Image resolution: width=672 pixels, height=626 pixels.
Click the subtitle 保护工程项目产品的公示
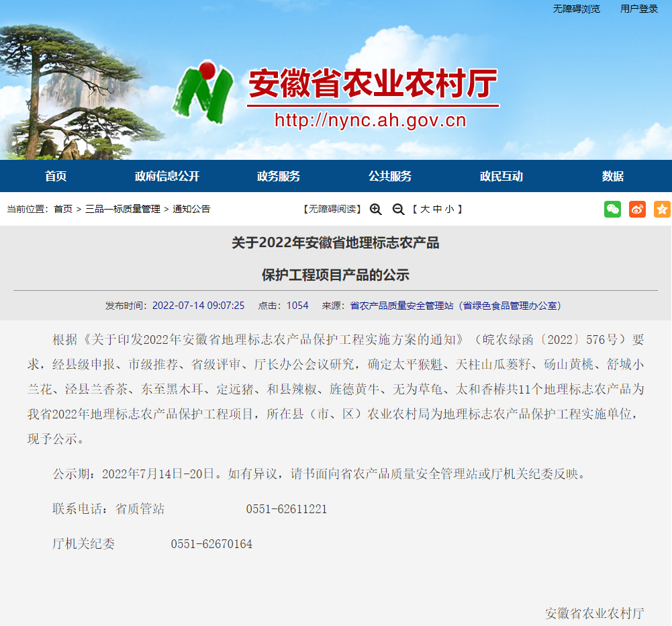click(x=336, y=275)
